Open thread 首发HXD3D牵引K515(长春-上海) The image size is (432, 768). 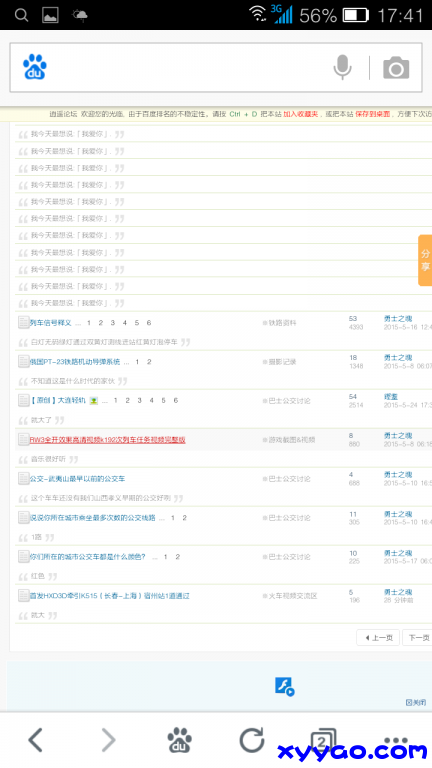click(110, 596)
